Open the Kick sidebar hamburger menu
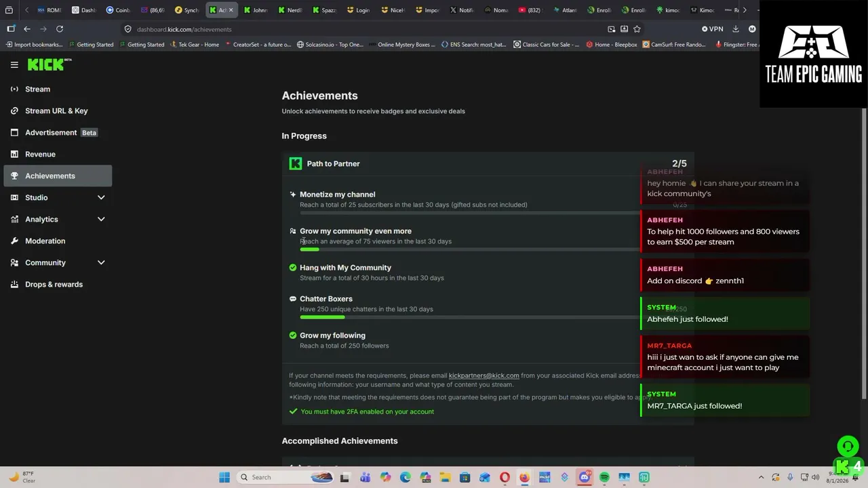Viewport: 868px width, 488px height. coord(14,65)
